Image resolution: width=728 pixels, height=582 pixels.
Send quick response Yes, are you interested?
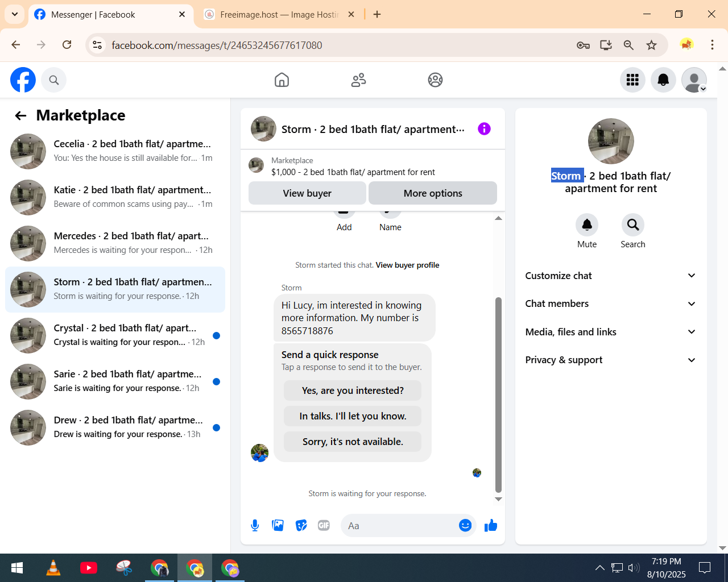[353, 390]
